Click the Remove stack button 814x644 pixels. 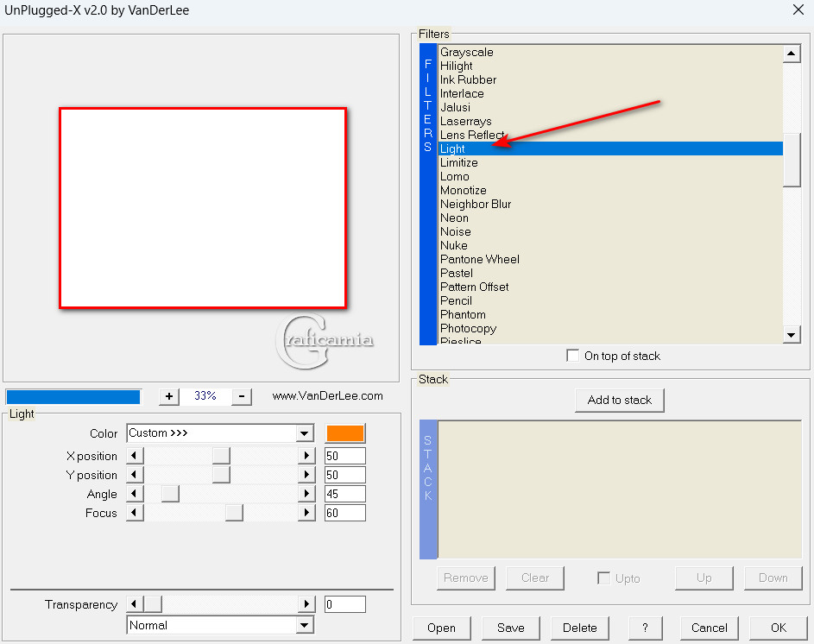tap(465, 578)
